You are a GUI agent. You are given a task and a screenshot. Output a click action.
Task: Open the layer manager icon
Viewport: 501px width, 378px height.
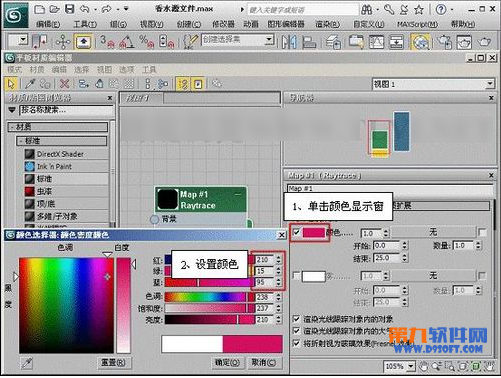pyautogui.click(x=333, y=42)
